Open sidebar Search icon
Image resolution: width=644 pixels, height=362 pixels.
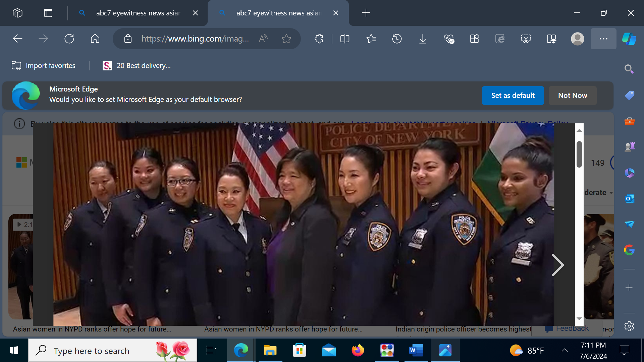pyautogui.click(x=629, y=69)
